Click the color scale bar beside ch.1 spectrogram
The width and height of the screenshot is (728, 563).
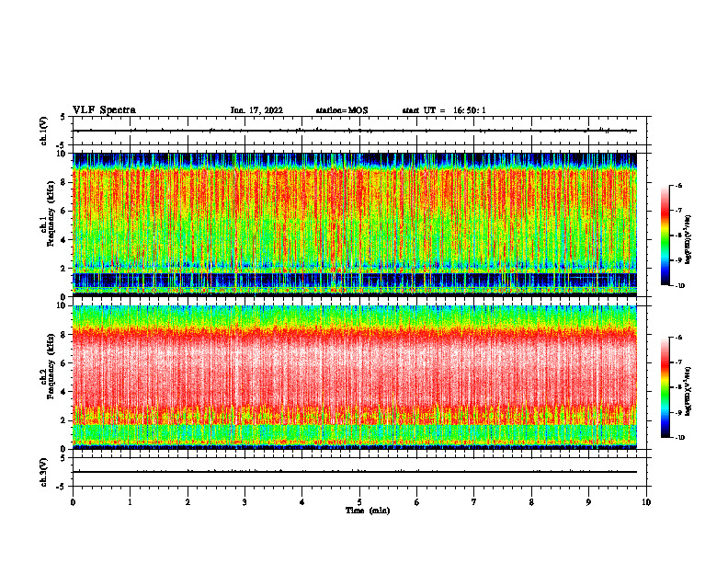(665, 236)
